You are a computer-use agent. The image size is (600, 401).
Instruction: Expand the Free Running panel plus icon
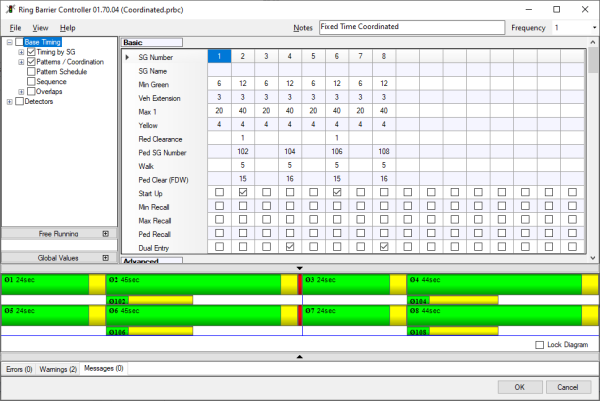coord(105,233)
